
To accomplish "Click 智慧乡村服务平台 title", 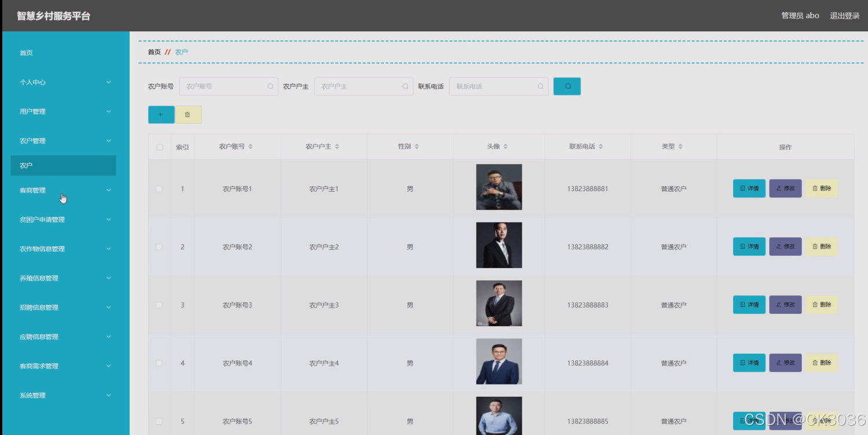I will pyautogui.click(x=54, y=16).
